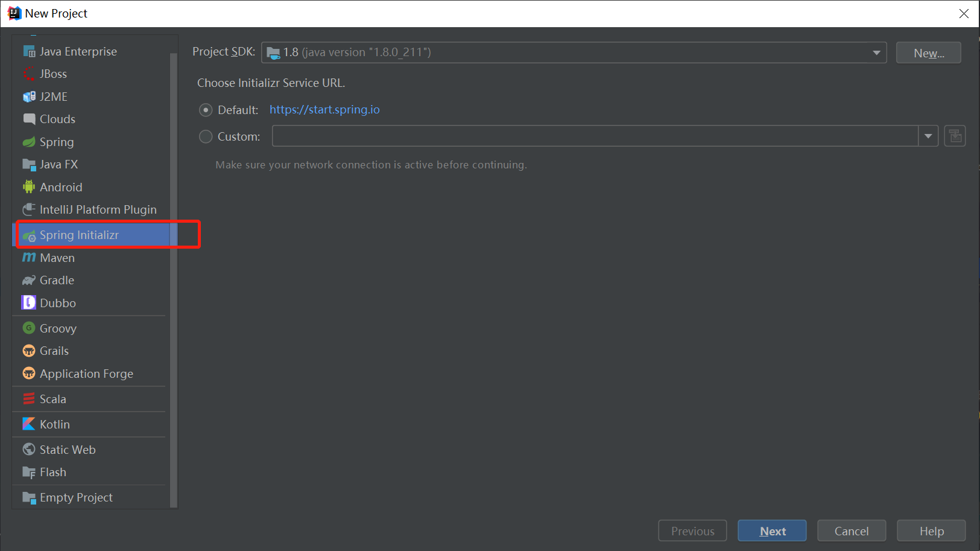Select the Gradle elephant icon
The image size is (980, 551).
pos(28,280)
